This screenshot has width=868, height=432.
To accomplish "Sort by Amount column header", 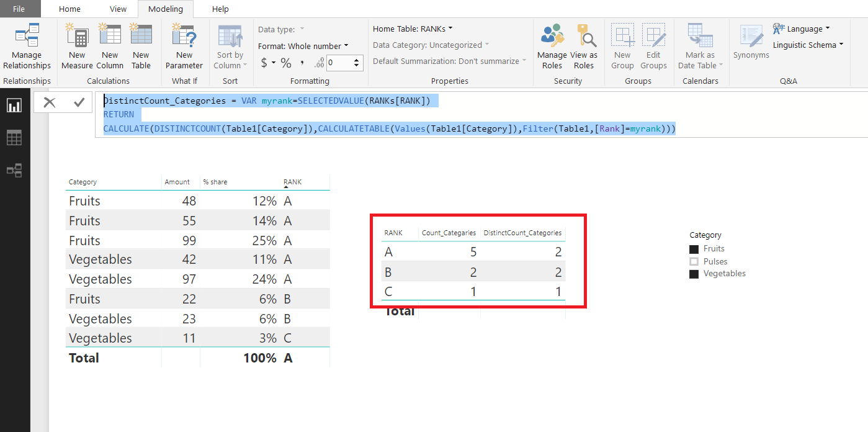I will point(177,182).
